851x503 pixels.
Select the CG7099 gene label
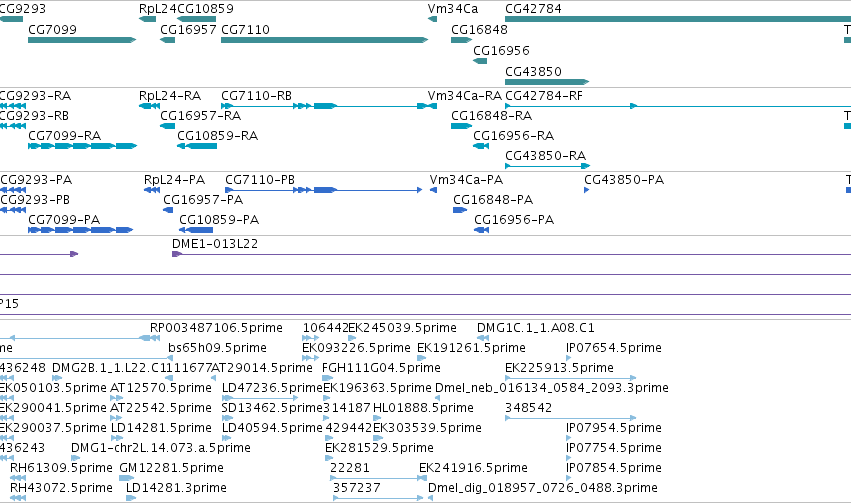coord(52,29)
